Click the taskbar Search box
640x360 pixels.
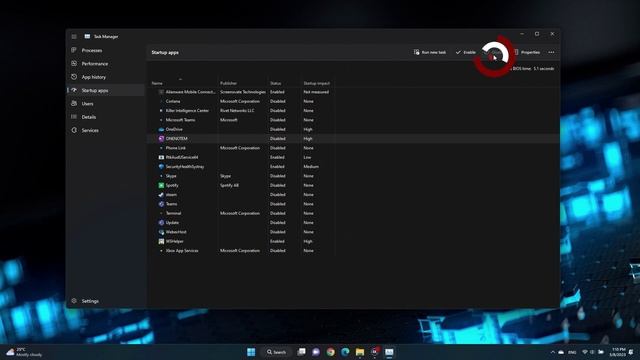(x=277, y=352)
